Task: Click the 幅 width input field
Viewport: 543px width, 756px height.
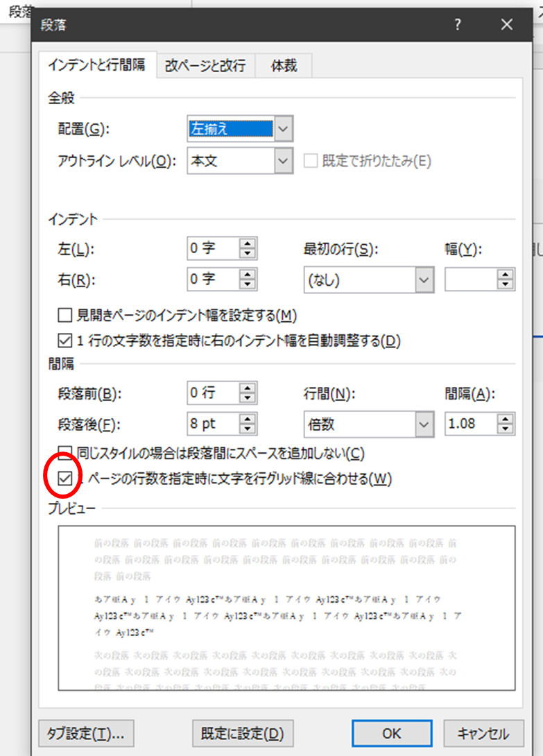Action: pos(471,280)
